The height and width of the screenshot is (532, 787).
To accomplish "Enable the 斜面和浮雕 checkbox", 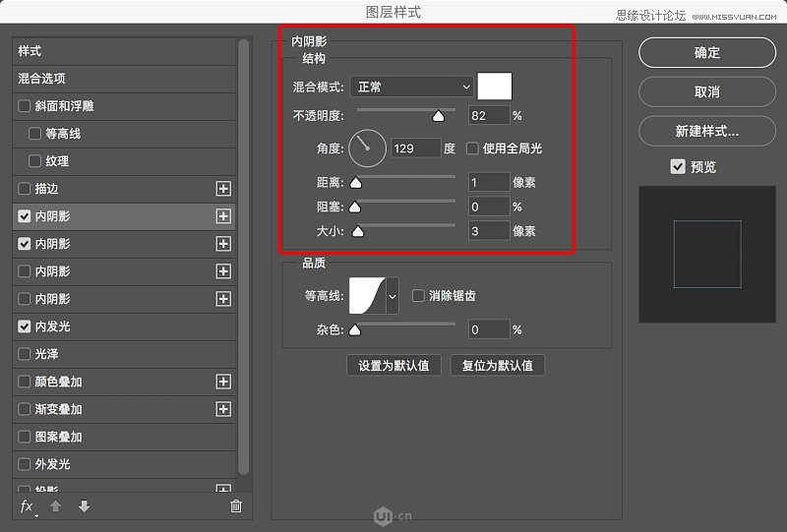I will tap(24, 106).
